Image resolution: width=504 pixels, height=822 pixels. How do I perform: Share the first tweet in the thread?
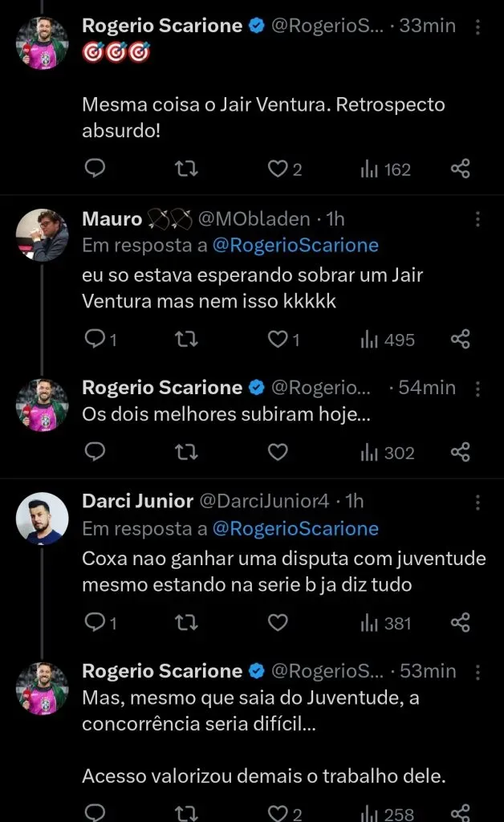pos(460,169)
